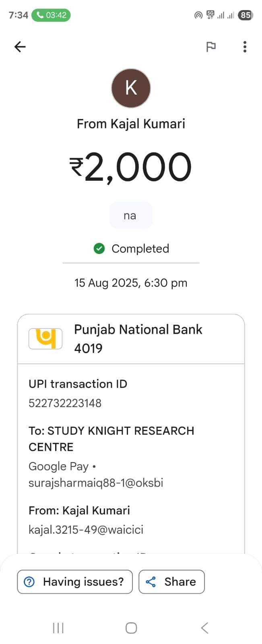Tap the ₹2,000 amount text
The image size is (262, 644).
[x=131, y=167]
